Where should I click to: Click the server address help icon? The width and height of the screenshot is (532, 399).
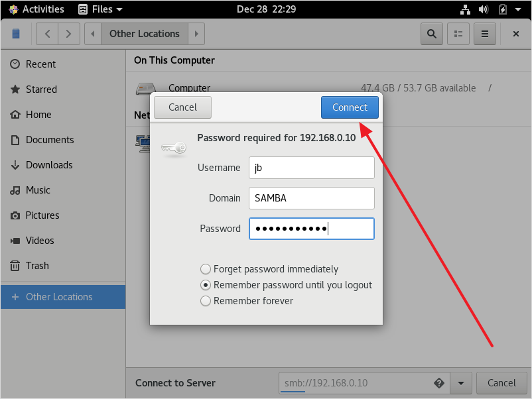pos(439,383)
